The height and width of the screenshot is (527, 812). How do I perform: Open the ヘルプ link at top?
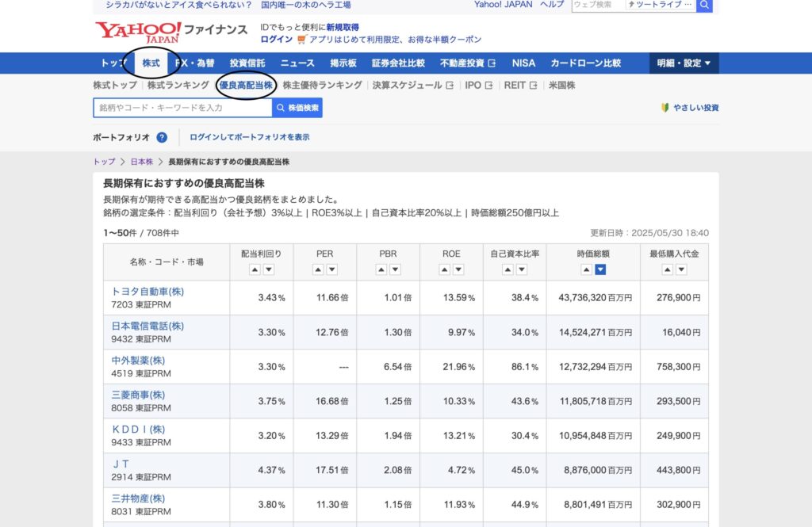(552, 5)
